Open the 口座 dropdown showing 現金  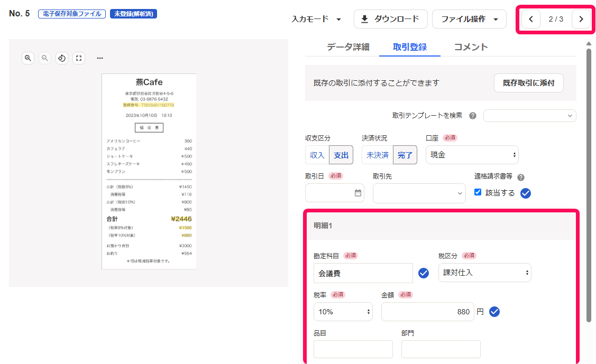pos(472,155)
